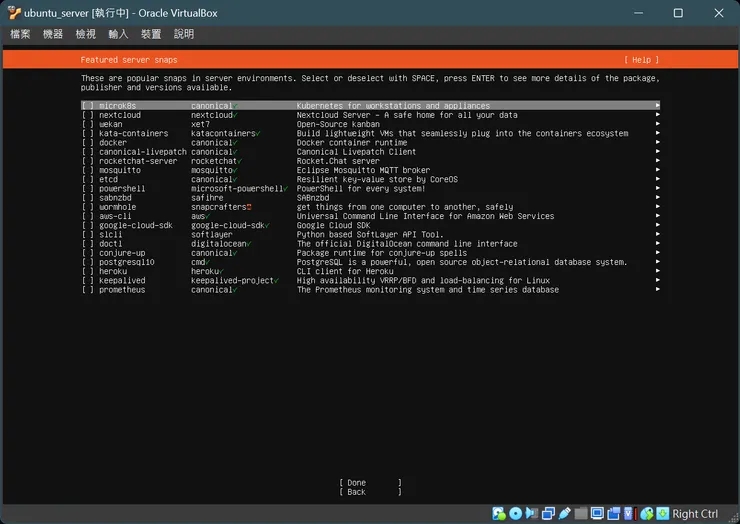Enable the powershell snap checkbox
This screenshot has width=740, height=524.
pyautogui.click(x=88, y=189)
